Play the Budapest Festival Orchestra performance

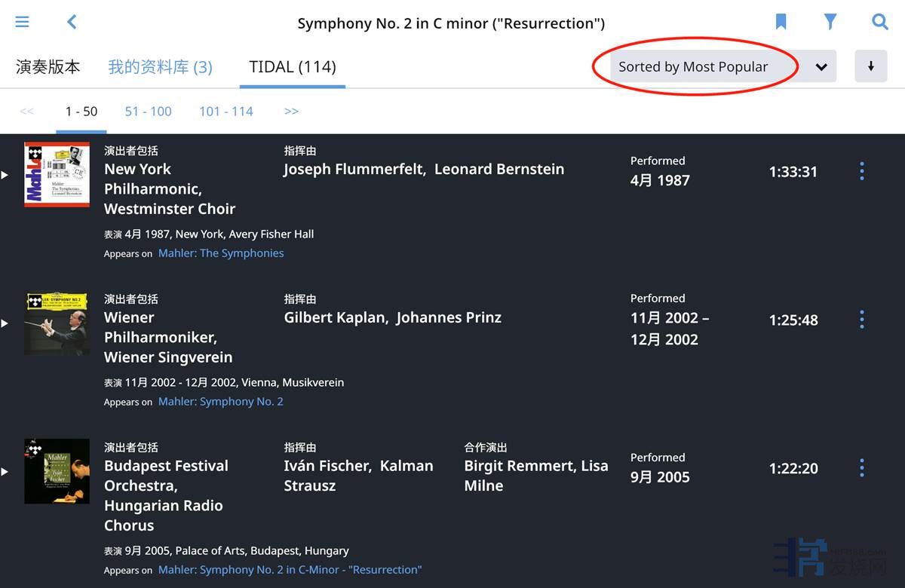[5, 472]
